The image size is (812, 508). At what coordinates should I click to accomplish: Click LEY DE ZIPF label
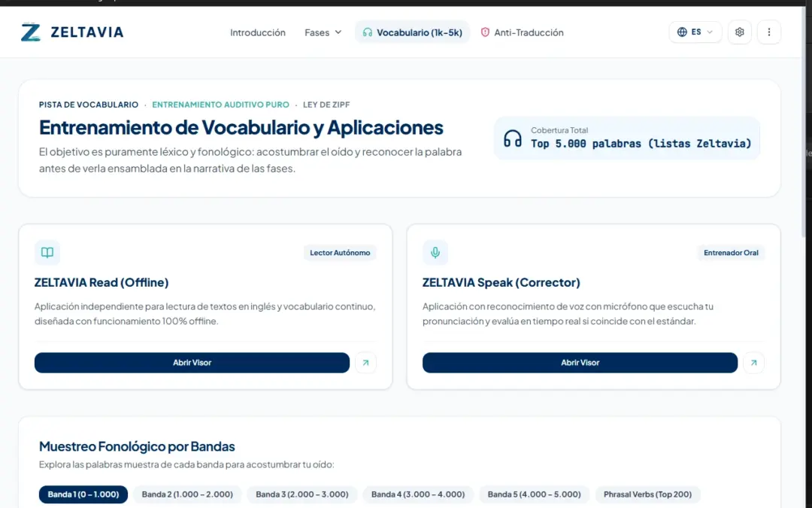coord(326,105)
